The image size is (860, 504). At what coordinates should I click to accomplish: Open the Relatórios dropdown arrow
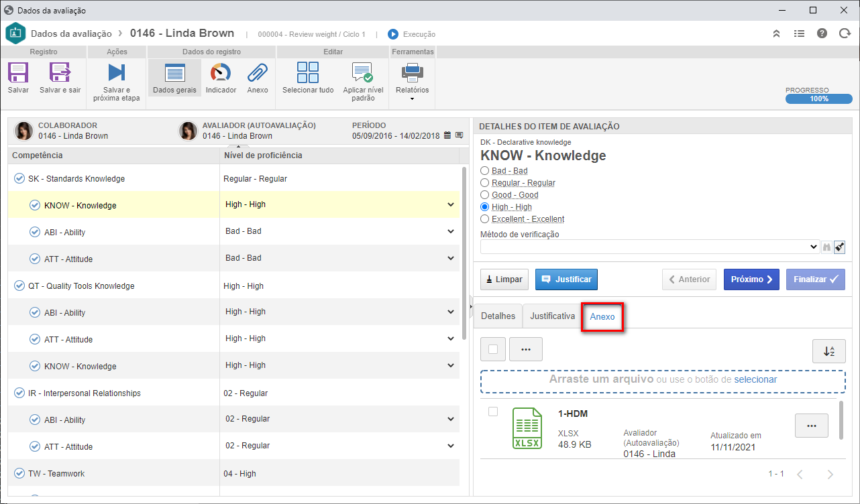coord(412,99)
